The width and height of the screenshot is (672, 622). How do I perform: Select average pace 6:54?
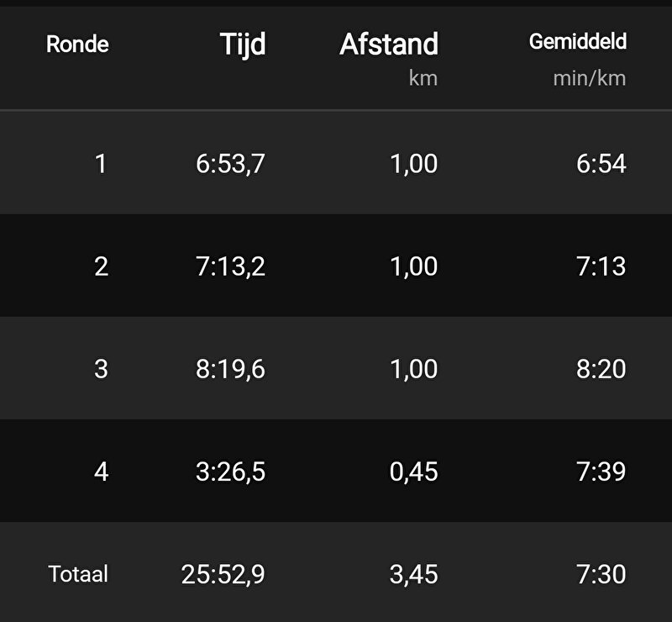coord(601,164)
